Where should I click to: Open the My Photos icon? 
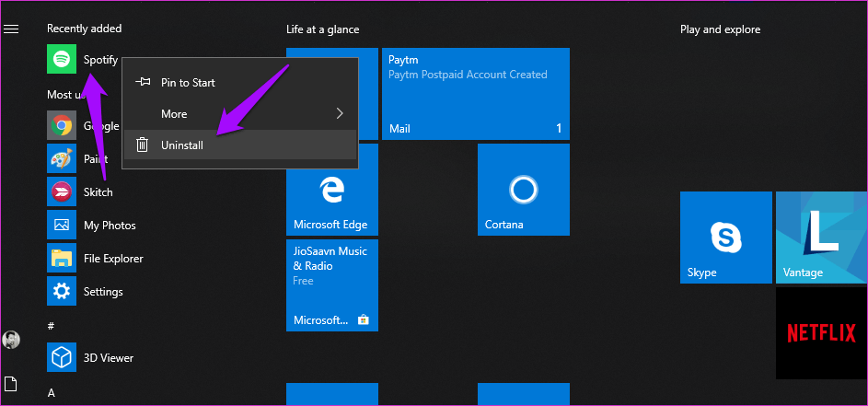pos(62,225)
